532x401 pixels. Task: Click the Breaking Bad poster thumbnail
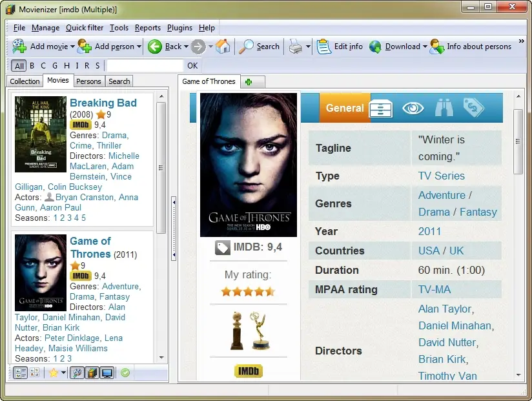[x=41, y=134]
